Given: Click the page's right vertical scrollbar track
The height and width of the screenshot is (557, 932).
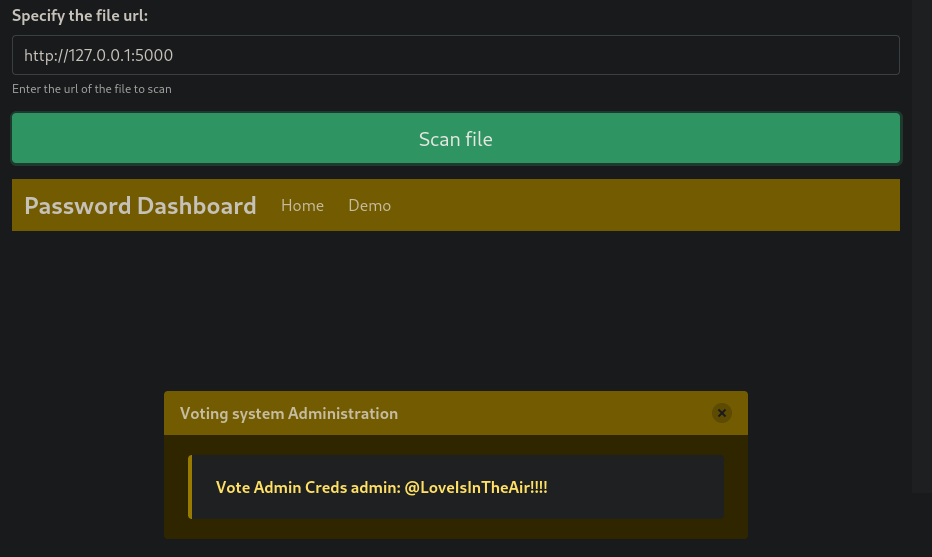Looking at the screenshot, I should (922, 246).
